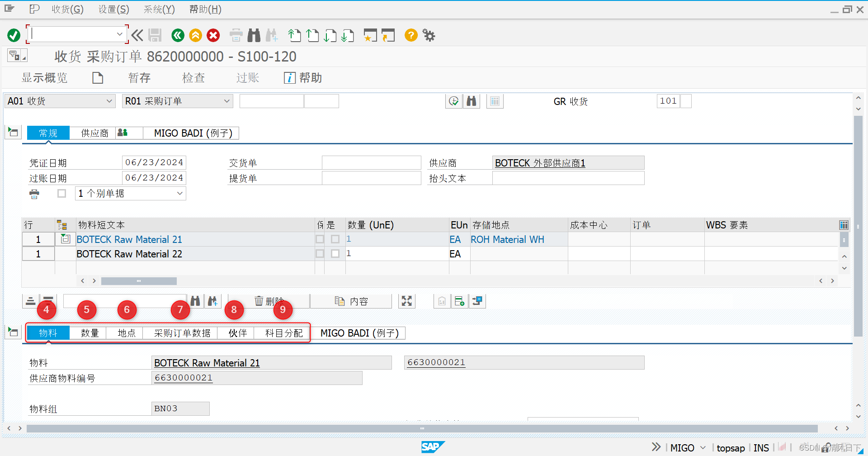
Task: Click the printer icon under 过账日期
Action: click(34, 194)
